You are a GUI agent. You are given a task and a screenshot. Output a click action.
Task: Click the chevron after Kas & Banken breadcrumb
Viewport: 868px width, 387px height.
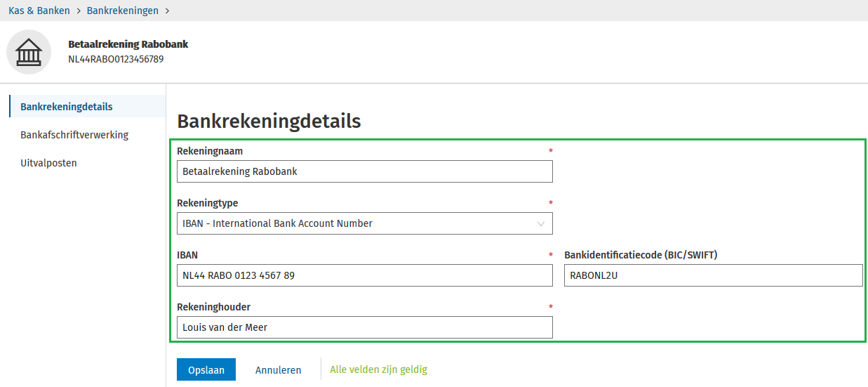[x=79, y=11]
